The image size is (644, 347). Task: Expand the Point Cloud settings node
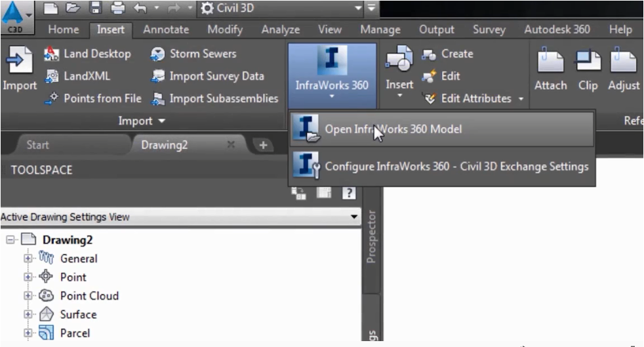click(28, 295)
